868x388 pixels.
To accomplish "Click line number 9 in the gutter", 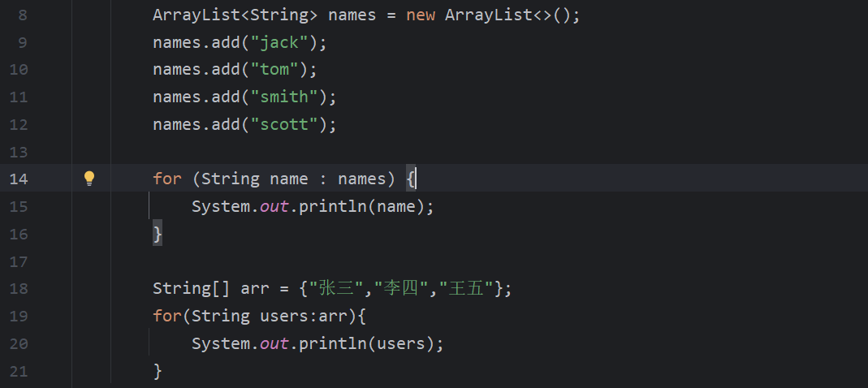I will click(22, 43).
